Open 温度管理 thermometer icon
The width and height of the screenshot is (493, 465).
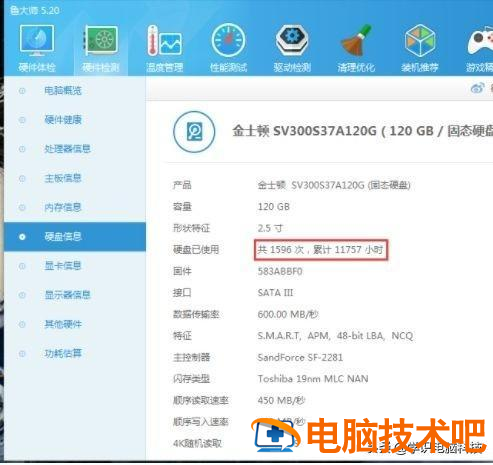tap(165, 40)
